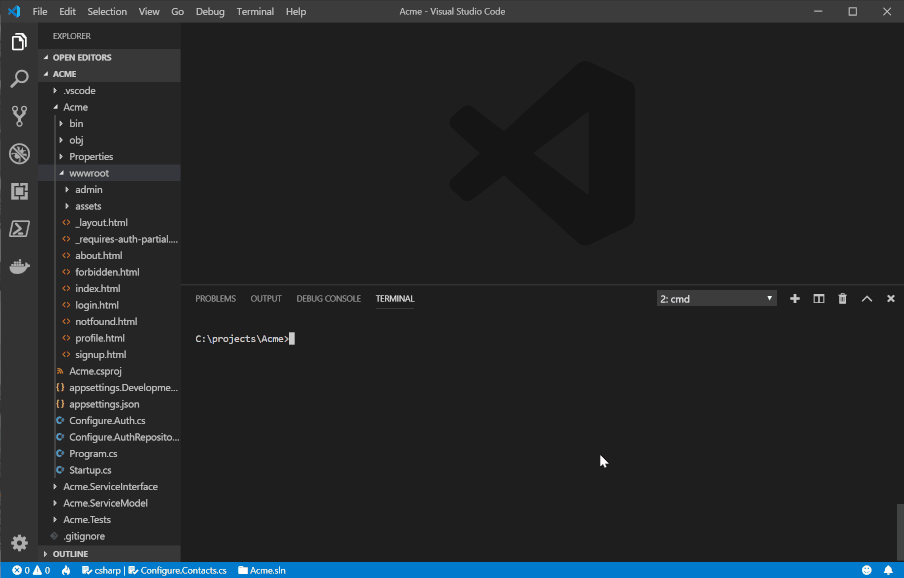The width and height of the screenshot is (904, 578).
Task: Expand the admin folder
Action: pos(110,190)
